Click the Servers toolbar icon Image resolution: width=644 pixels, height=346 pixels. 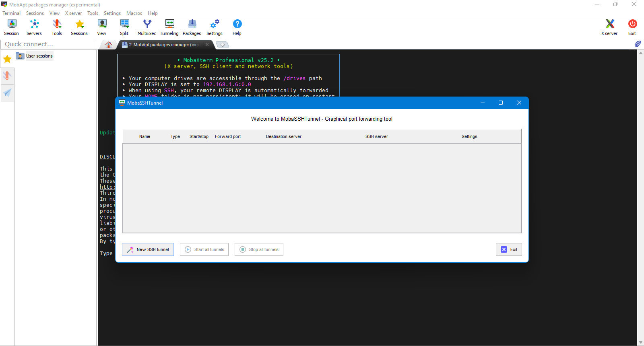coord(34,27)
